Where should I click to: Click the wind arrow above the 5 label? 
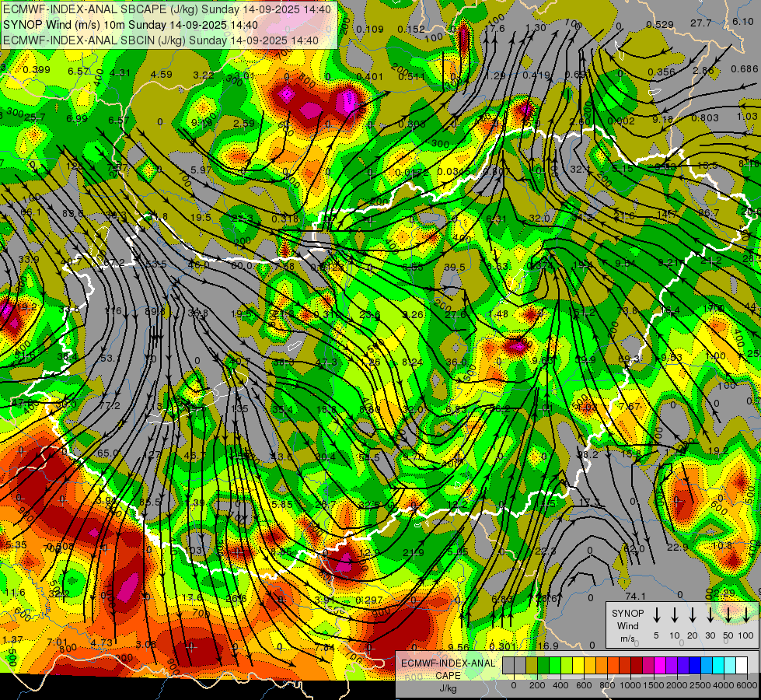click(657, 614)
